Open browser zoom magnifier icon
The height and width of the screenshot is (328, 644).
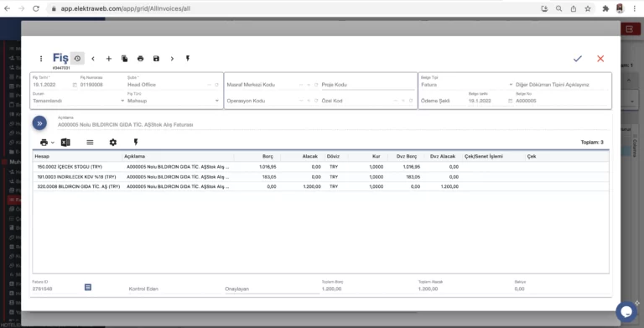[x=559, y=8]
